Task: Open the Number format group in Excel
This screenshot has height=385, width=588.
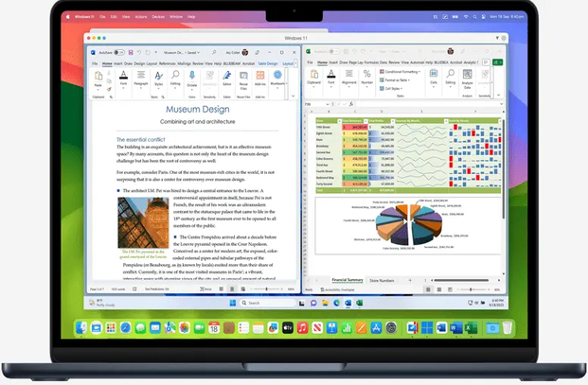Action: (x=367, y=78)
